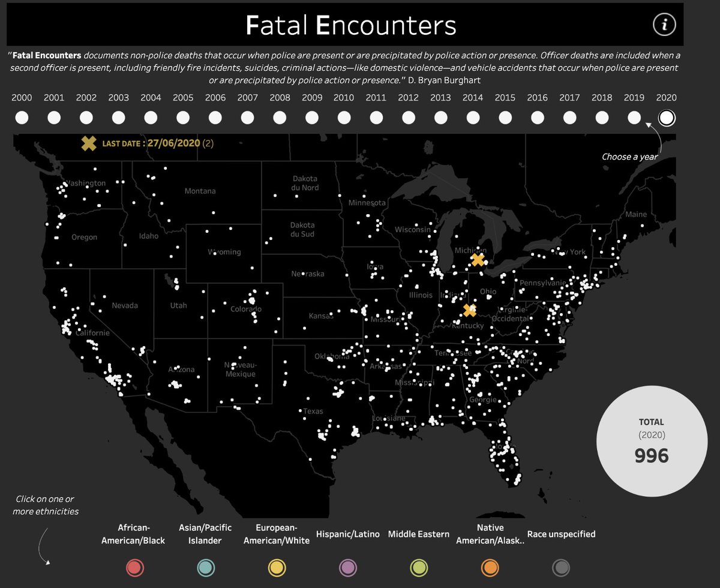Click the Montana state label
Screen dimensions: 720x588
[x=200, y=191]
